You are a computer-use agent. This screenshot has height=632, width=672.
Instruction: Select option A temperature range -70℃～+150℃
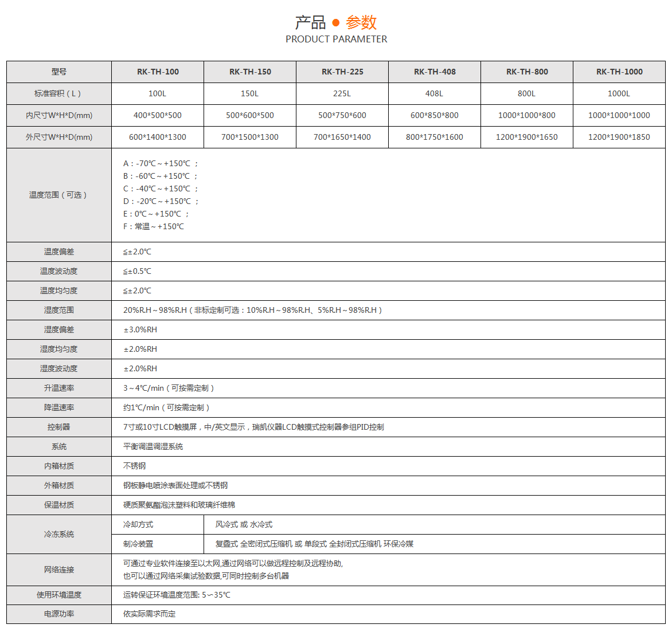[x=161, y=163]
